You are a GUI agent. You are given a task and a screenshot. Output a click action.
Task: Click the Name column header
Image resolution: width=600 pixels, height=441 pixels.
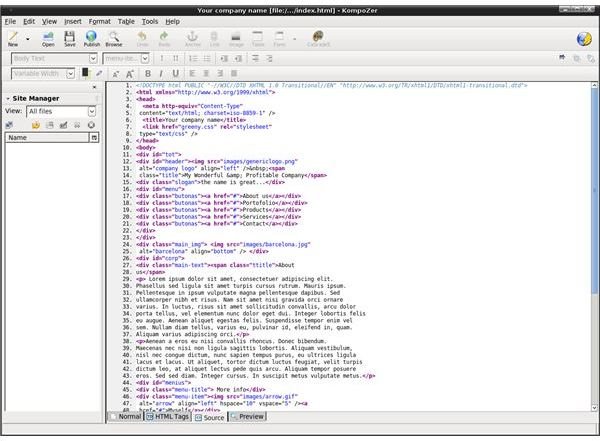point(47,137)
